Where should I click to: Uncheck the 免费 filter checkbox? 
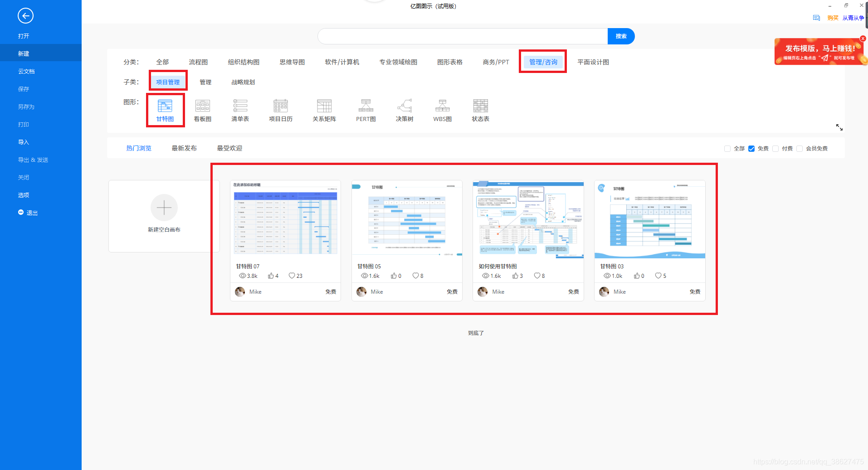pyautogui.click(x=751, y=149)
